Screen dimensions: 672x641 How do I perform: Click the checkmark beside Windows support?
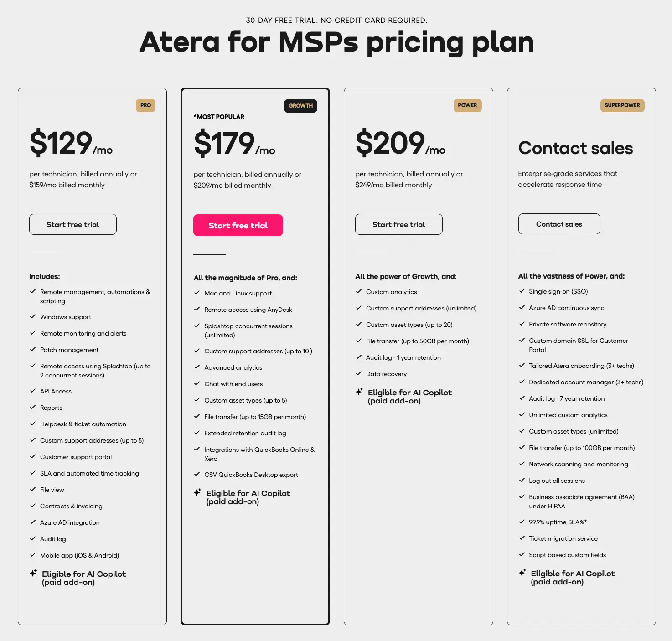coord(33,315)
